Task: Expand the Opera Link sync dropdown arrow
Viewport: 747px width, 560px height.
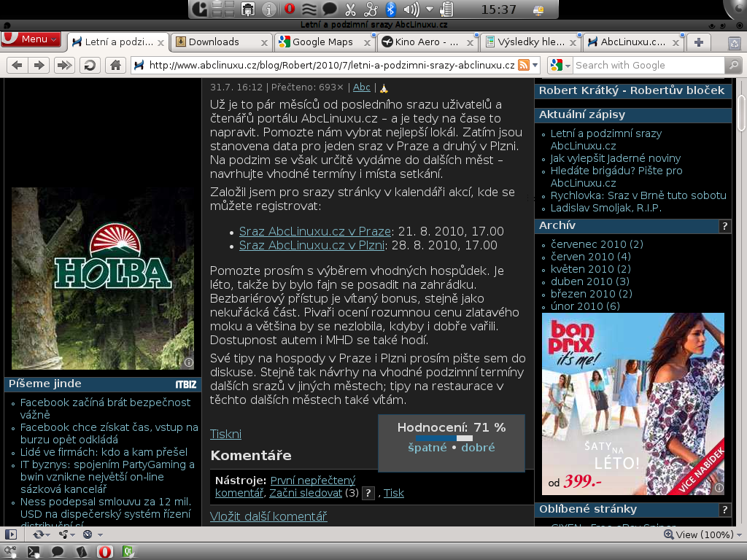Action: coord(48,534)
